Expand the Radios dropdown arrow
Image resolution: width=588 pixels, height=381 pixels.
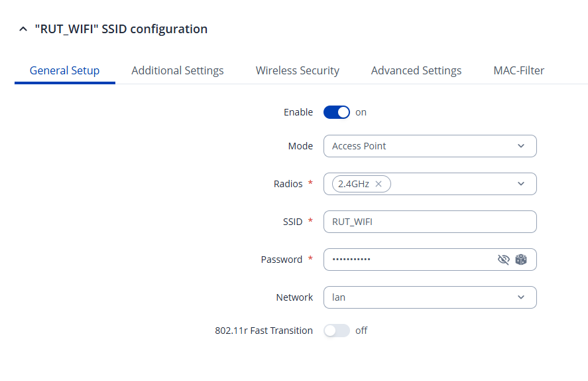(520, 184)
